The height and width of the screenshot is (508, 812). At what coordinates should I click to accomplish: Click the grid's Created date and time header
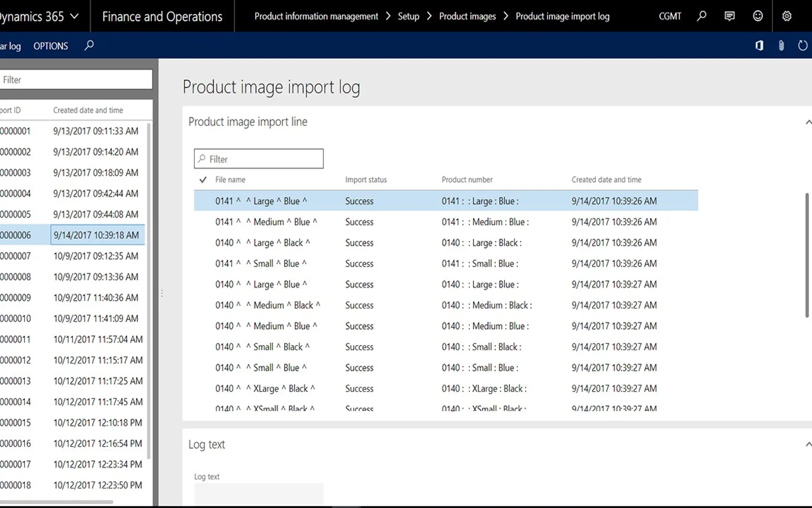[x=606, y=180]
